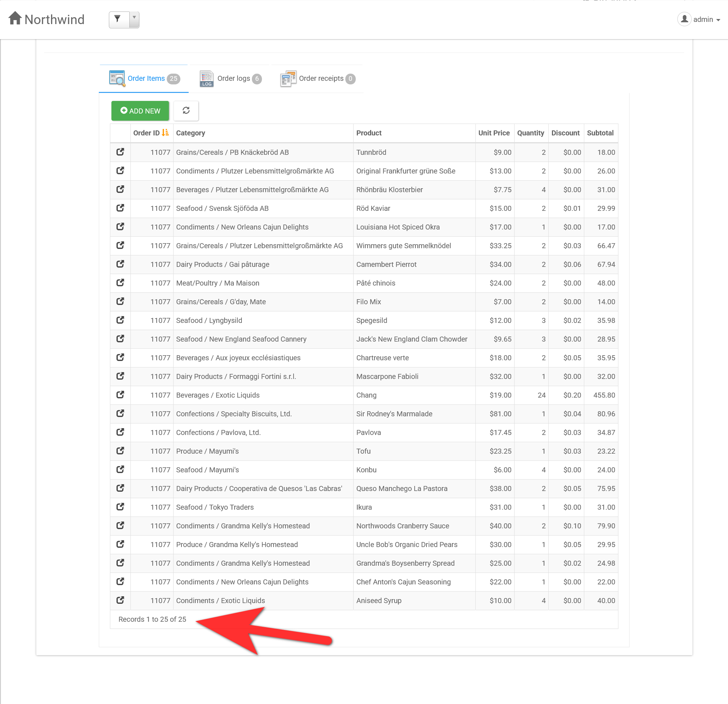The image size is (728, 704).
Task: Open the Chang row edit icon
Action: (120, 395)
